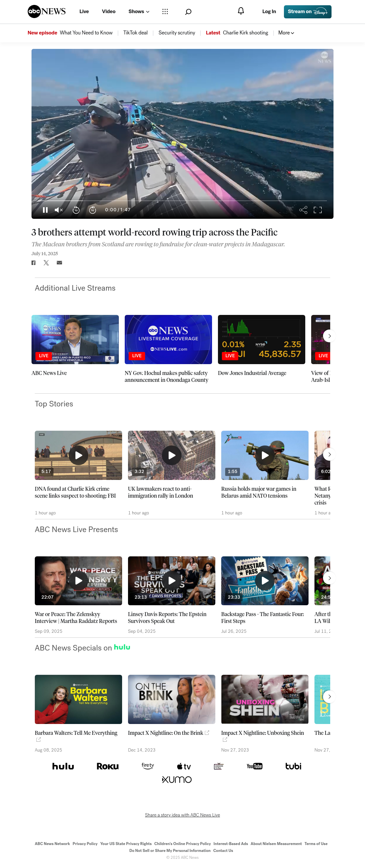Image resolution: width=365 pixels, height=868 pixels.
Task: Open About Nielsen Measurement link
Action: point(276,844)
